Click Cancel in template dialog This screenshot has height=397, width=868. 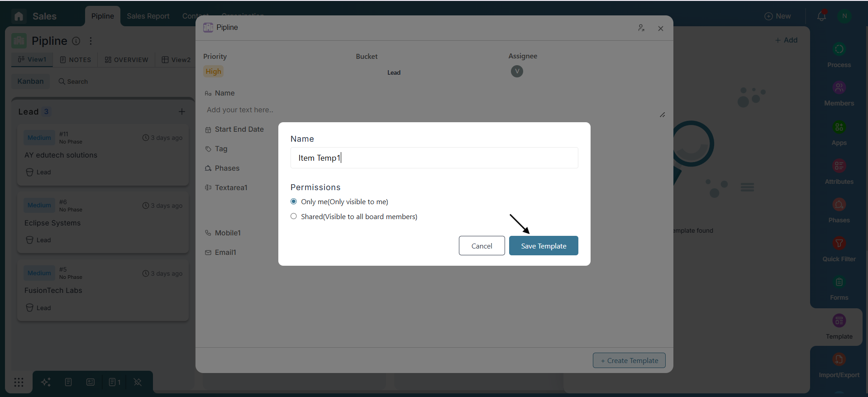point(482,246)
